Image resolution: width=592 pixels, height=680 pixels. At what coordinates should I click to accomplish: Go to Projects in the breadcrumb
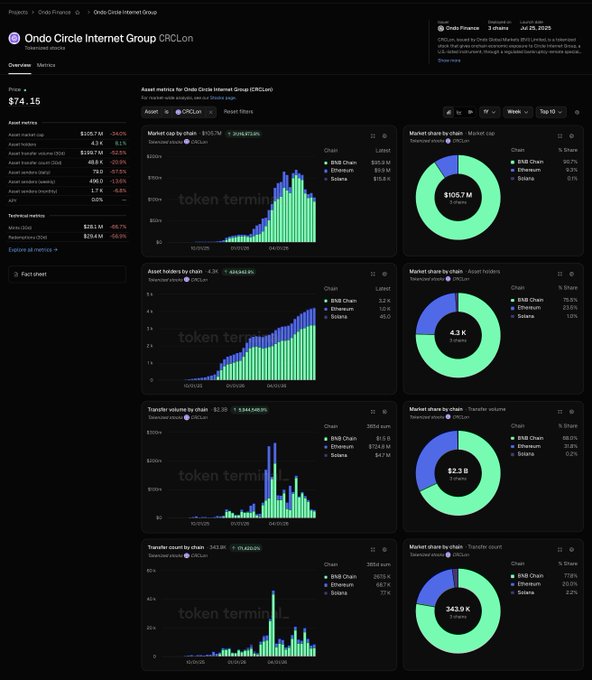tap(18, 12)
